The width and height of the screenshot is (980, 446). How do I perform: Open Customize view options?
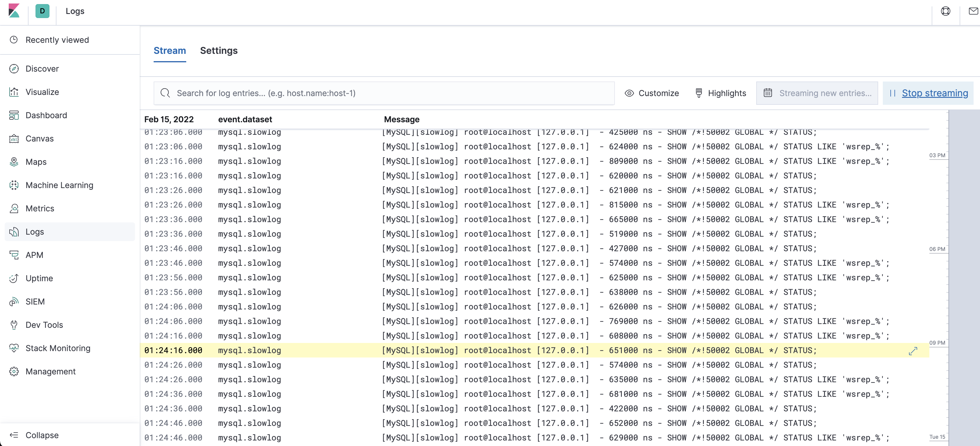652,93
